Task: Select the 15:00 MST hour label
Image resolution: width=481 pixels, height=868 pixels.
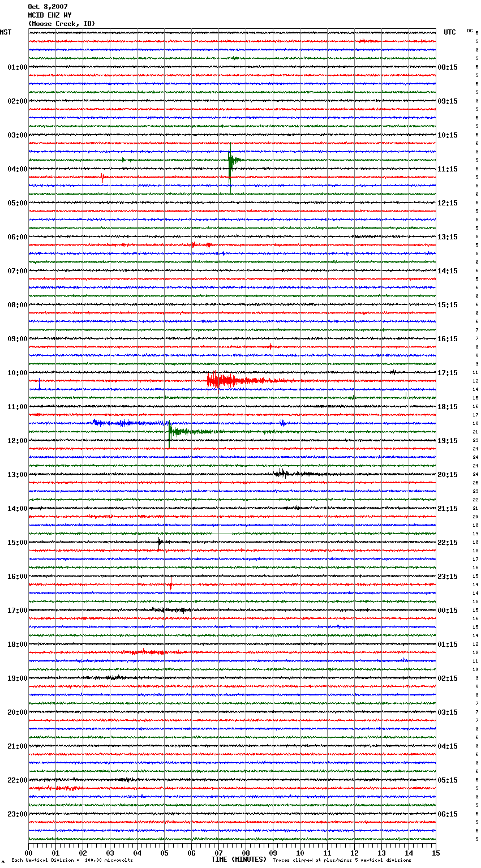Action: coord(18,543)
